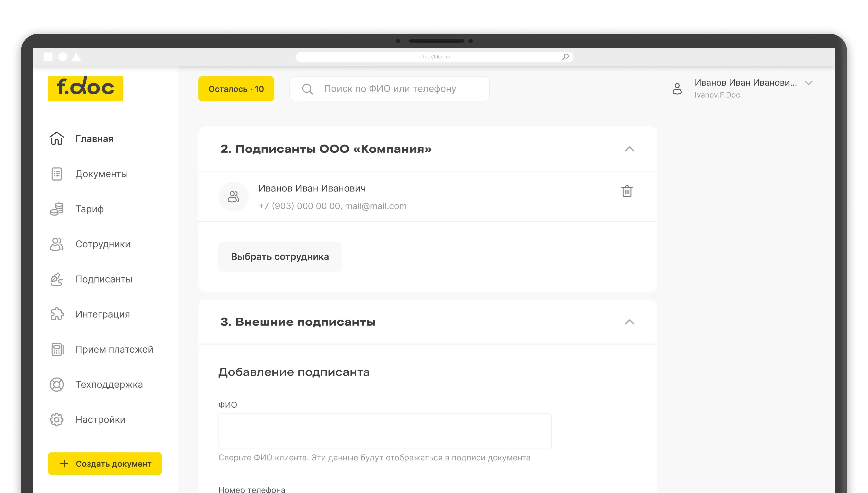This screenshot has height=493, width=868.
Task: Click the Документы sidebar icon
Action: [57, 174]
